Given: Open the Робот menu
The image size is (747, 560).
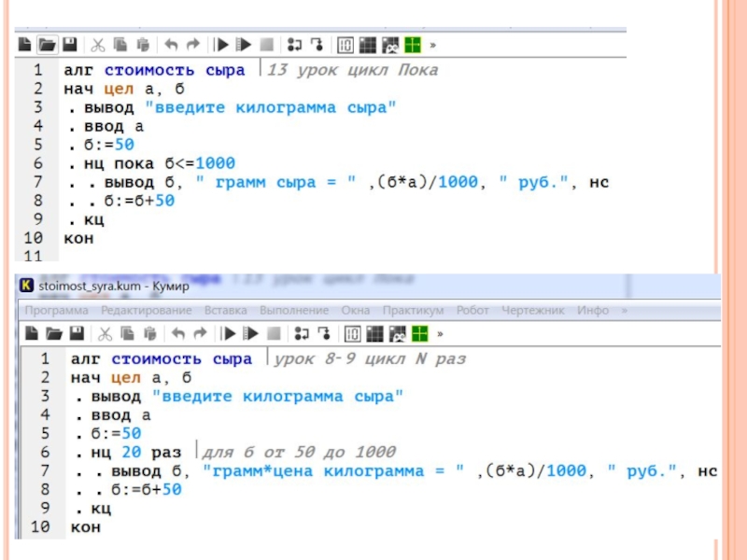Looking at the screenshot, I should click(x=472, y=311).
